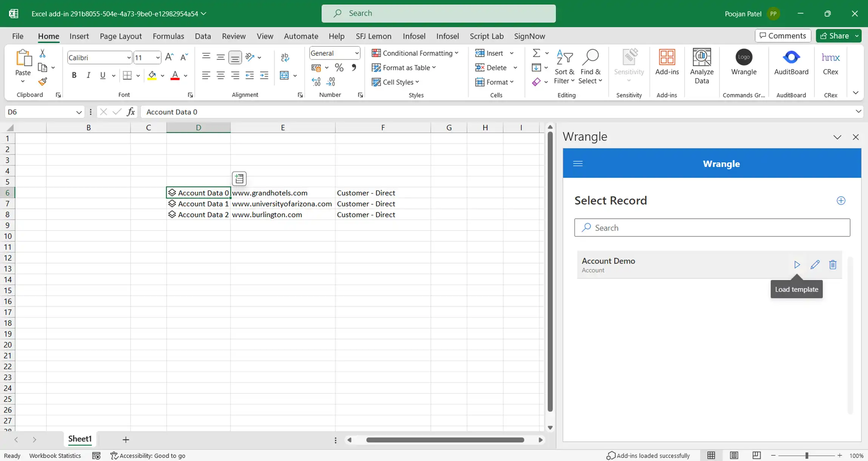
Task: Apply the yellow fill color
Action: 152,76
